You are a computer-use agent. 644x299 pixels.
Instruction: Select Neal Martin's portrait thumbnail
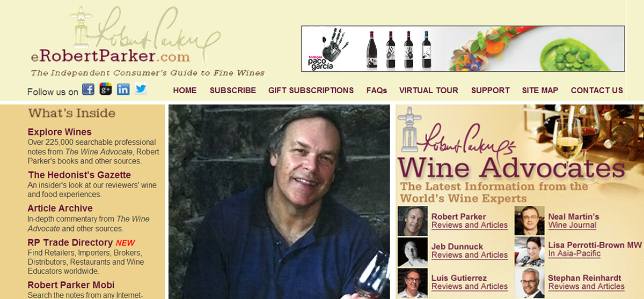529,221
